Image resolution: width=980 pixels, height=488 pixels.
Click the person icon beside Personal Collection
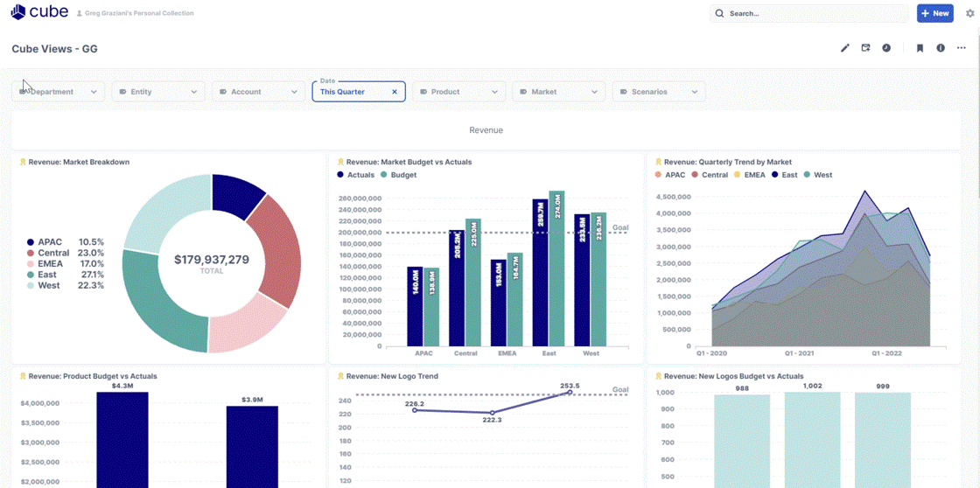[x=80, y=13]
